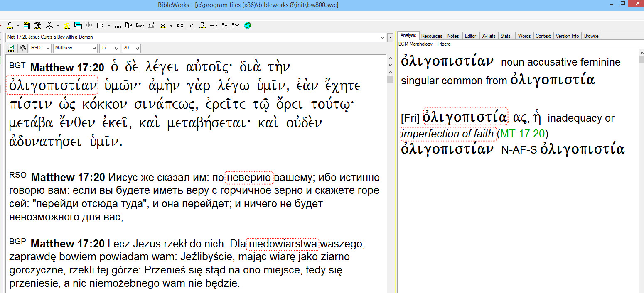Open the Words tab
Viewport: 644px width, 293px height.
coord(524,36)
